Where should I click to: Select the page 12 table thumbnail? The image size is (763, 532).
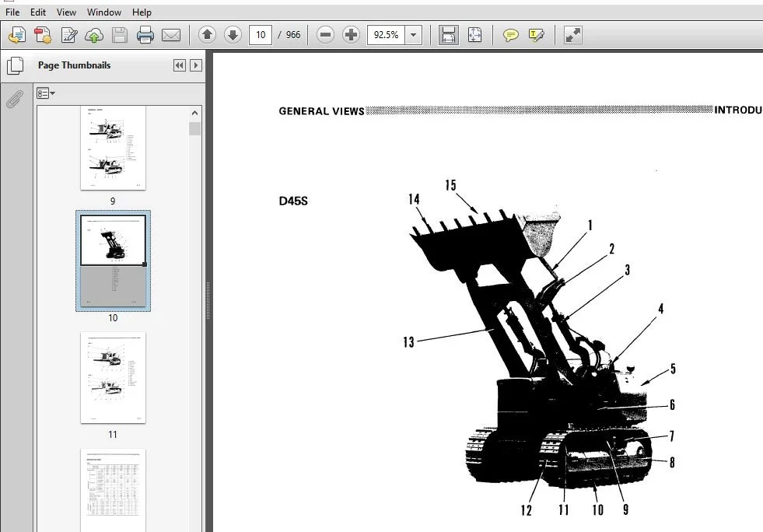click(x=113, y=490)
